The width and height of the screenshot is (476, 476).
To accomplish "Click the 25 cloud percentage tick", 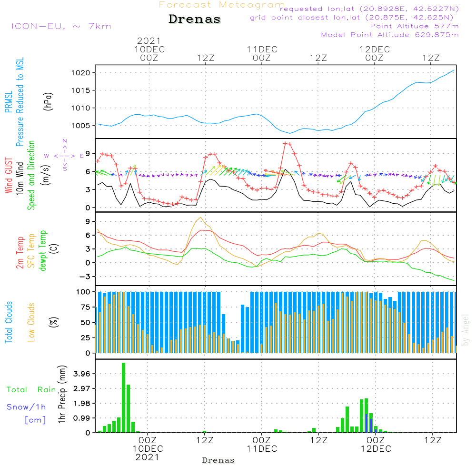I will coord(86,337).
